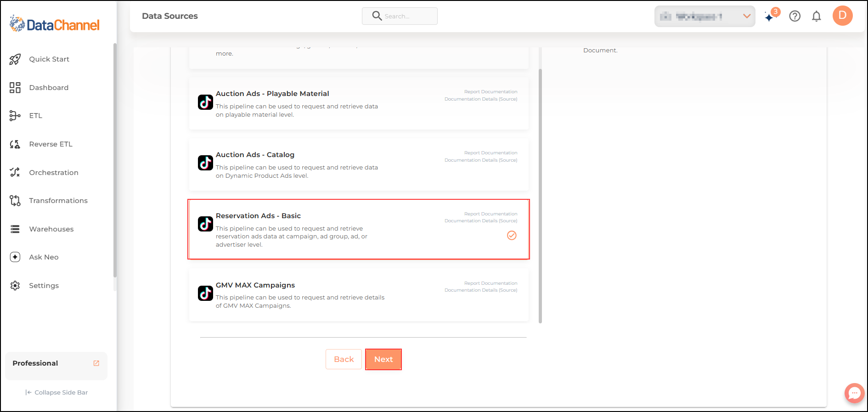Open the help question mark icon
Image resolution: width=868 pixels, height=412 pixels.
[795, 16]
